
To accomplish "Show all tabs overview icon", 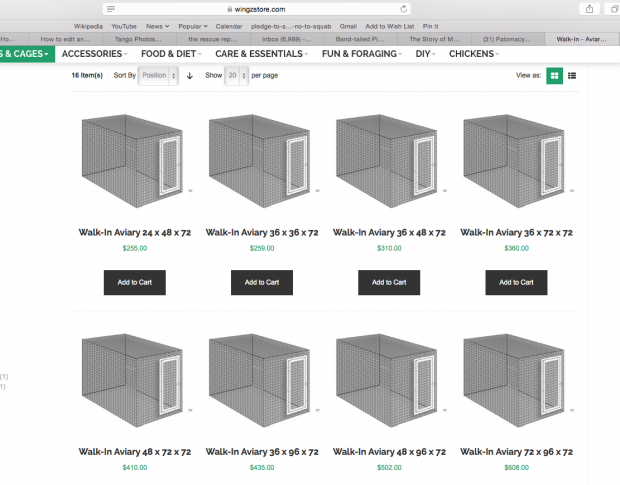I will pyautogui.click(x=614, y=9).
